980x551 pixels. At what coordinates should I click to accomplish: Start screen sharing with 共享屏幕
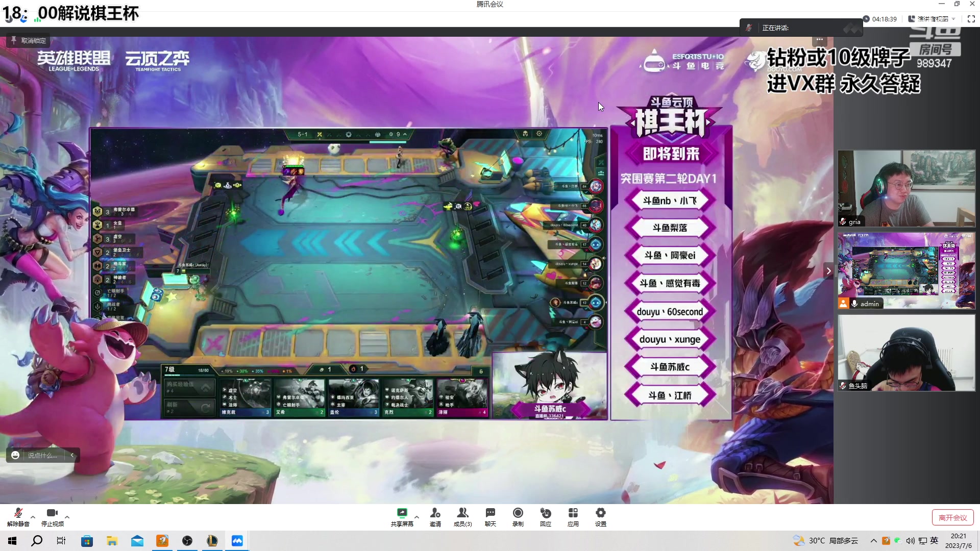(402, 517)
